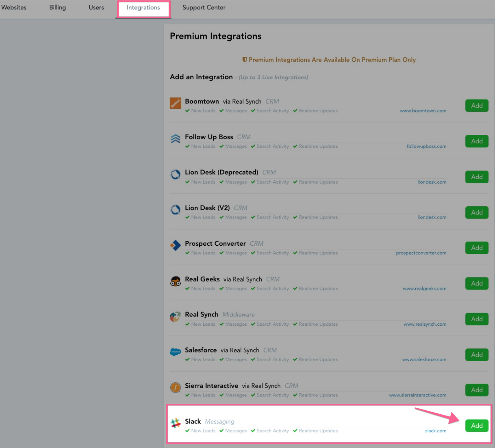Open liondesk.com link for Lion Desk (Deprecated)

coord(432,182)
